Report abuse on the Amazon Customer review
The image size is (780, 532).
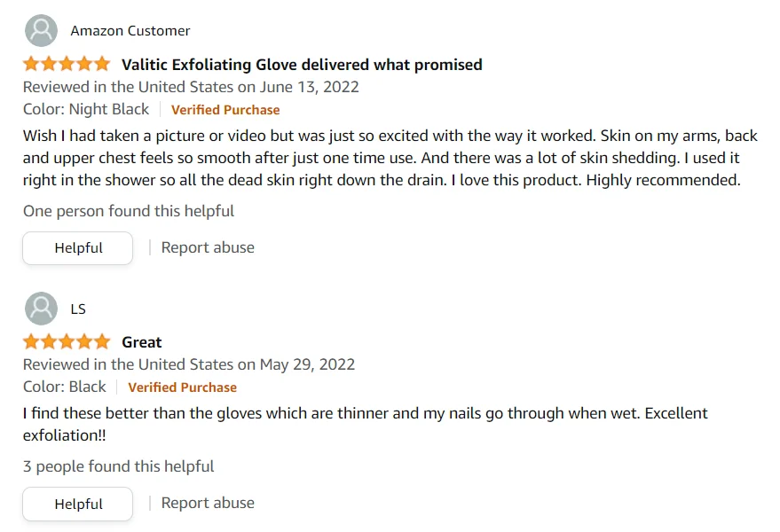coord(208,247)
